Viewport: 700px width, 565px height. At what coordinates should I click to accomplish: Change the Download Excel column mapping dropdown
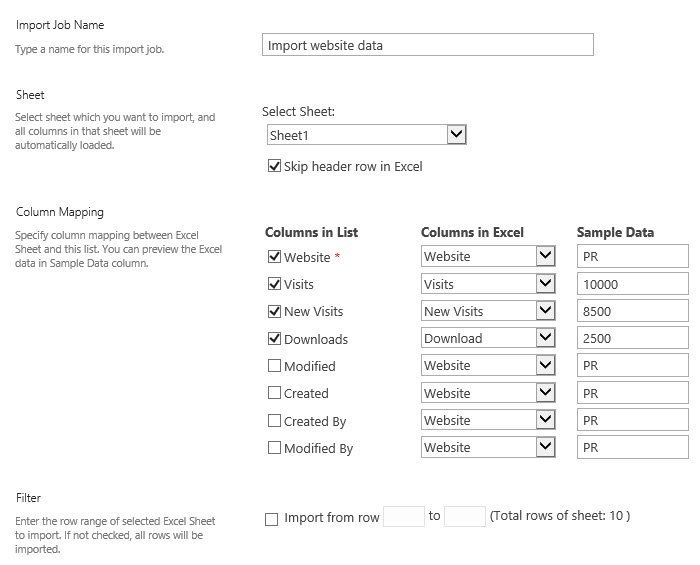coord(488,339)
